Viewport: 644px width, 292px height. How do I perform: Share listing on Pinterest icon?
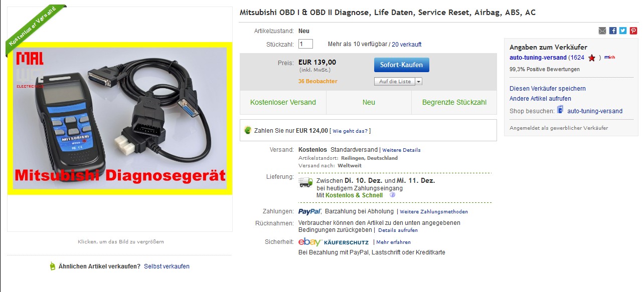tap(633, 31)
